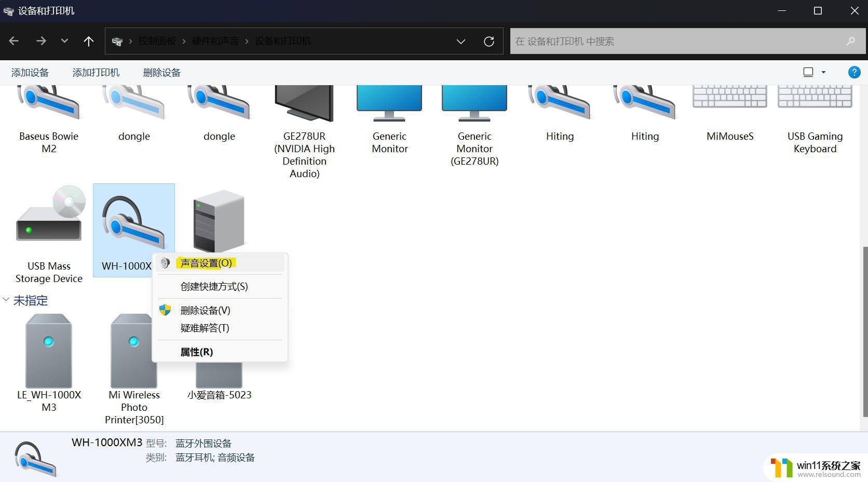Select the WH-1000XM3 headset icon in the device grid
This screenshot has height=482, width=868.
coord(133,222)
